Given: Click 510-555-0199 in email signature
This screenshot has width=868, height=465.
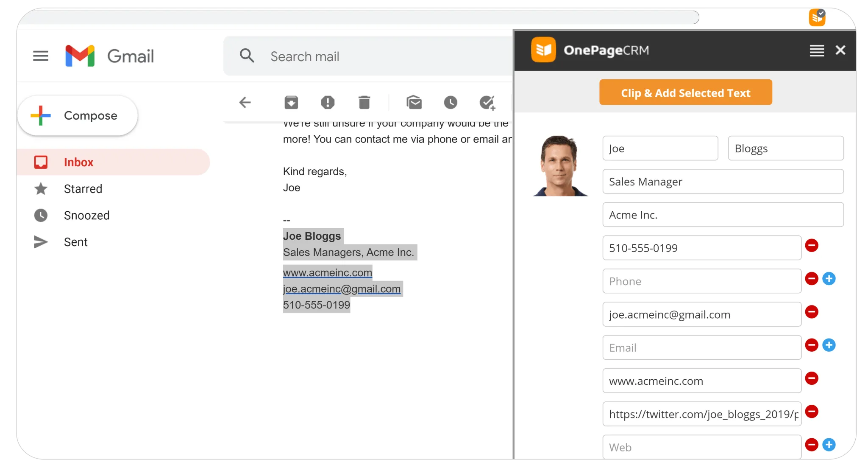Looking at the screenshot, I should 317,305.
